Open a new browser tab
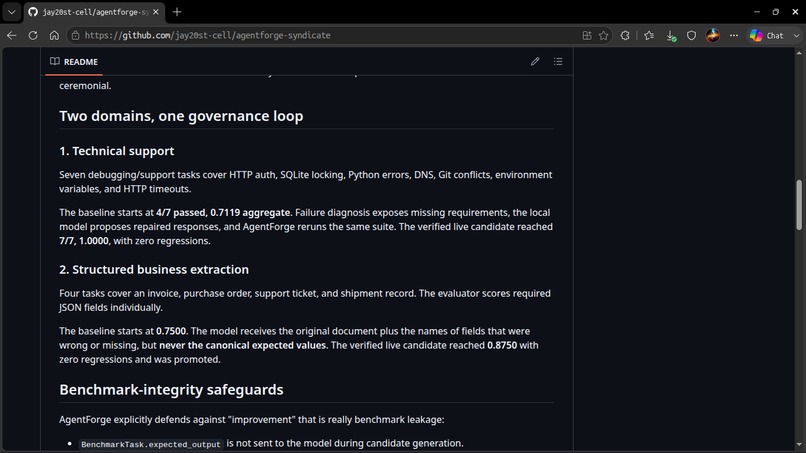The width and height of the screenshot is (806, 453). [x=177, y=12]
